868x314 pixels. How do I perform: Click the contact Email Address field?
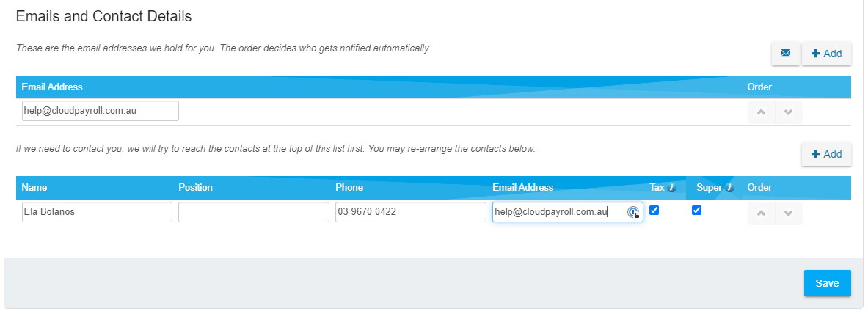point(568,212)
